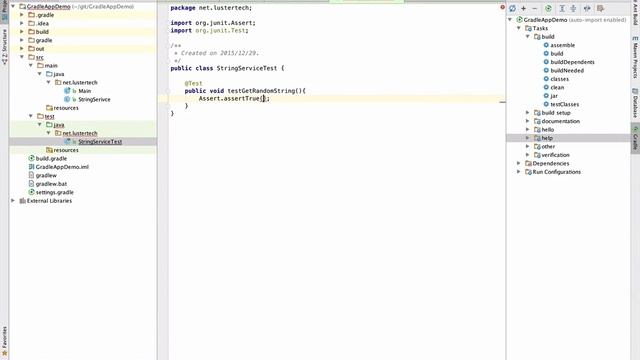
Task: Click the testGetRandomString method name
Action: tap(261, 91)
